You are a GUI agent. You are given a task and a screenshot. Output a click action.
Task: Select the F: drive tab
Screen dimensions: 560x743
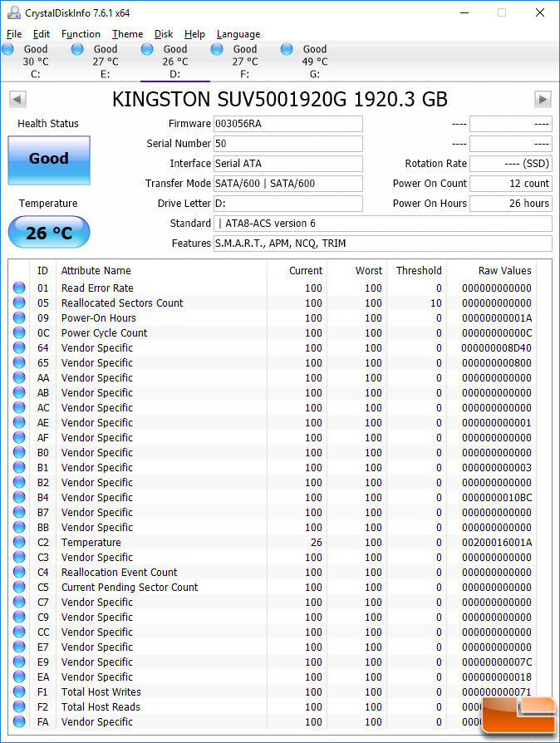(x=245, y=62)
